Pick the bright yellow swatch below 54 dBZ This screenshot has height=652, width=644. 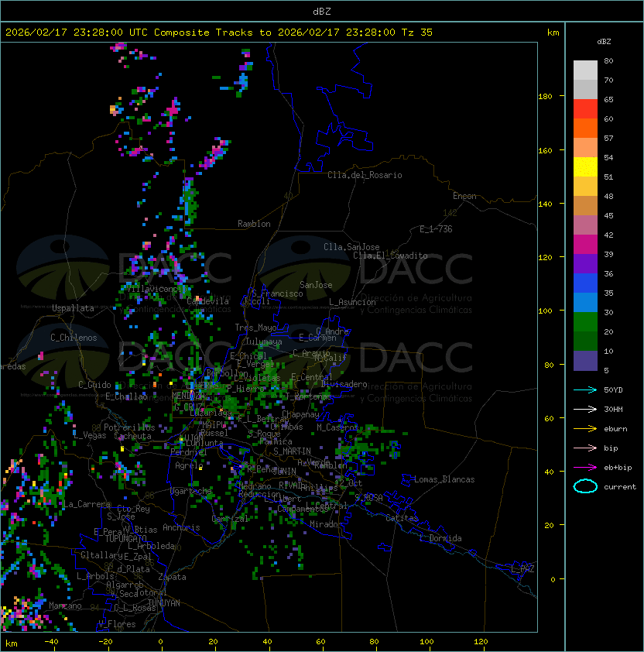(585, 166)
